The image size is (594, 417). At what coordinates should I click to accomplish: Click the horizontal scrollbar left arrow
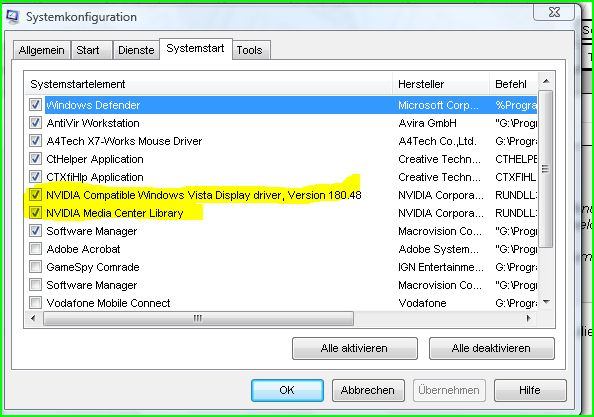[33, 319]
